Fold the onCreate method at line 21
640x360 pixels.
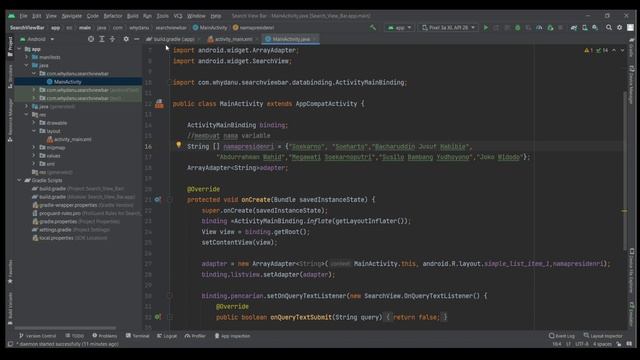(x=170, y=200)
